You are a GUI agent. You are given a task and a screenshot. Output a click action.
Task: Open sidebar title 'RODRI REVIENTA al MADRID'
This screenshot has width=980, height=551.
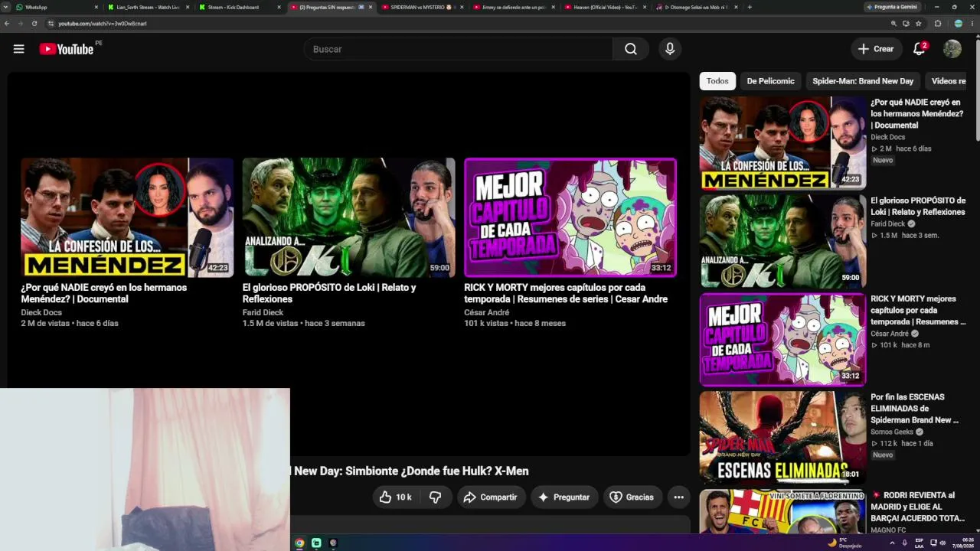point(916,507)
